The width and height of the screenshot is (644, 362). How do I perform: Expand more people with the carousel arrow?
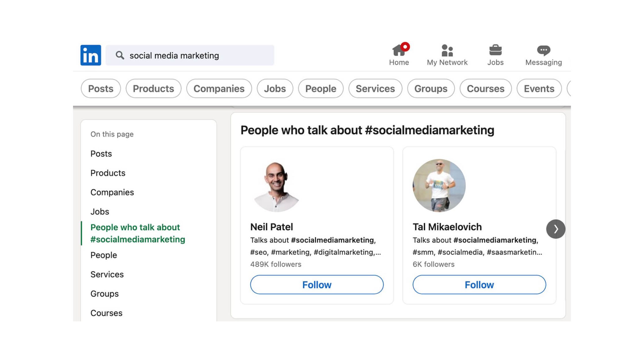[x=556, y=229]
